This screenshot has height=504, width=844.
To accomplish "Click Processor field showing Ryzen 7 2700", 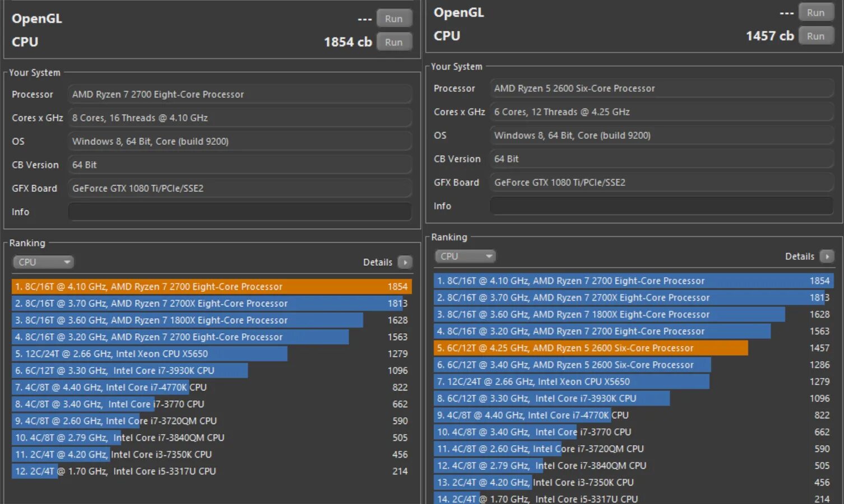I will pyautogui.click(x=240, y=94).
